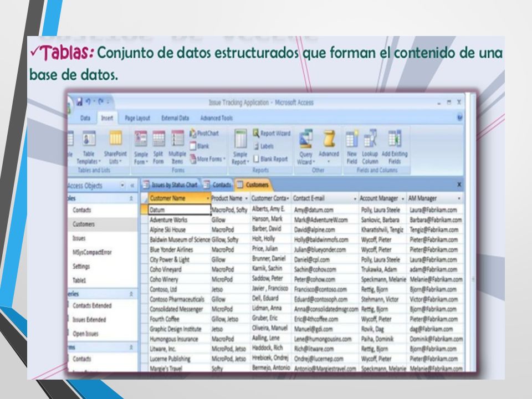Click the Undo arrow in quick access toolbar
532x399 pixels.
(x=89, y=101)
